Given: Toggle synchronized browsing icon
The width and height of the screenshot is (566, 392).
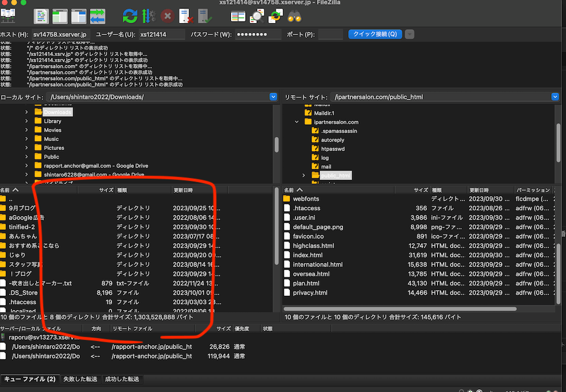Looking at the screenshot, I should (x=276, y=16).
